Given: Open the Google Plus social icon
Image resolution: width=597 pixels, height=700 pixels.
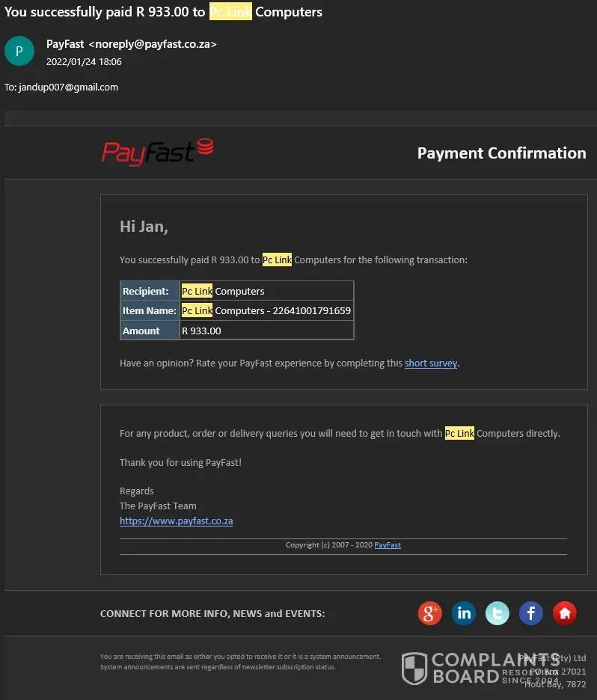Looking at the screenshot, I should click(x=429, y=613).
